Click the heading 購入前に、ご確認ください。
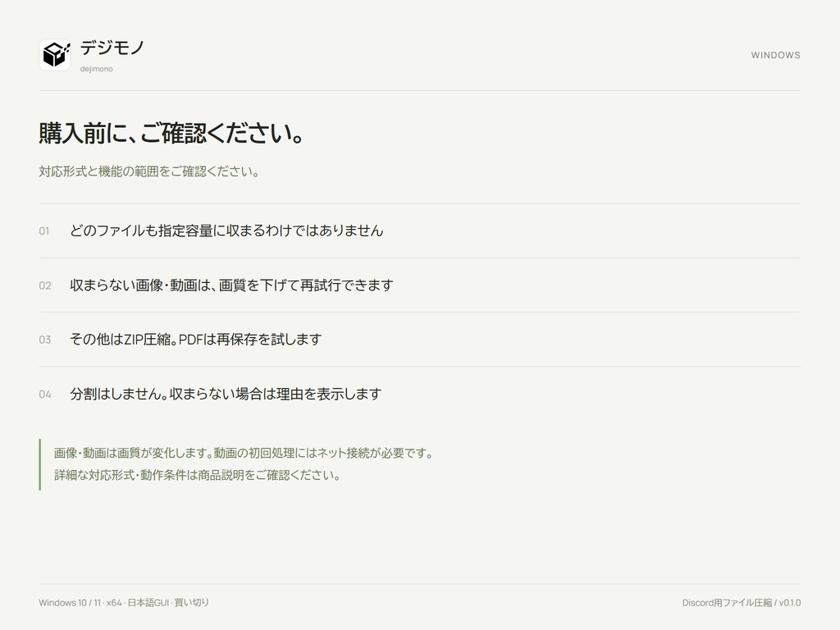Screen dimensions: 840x630 [x=171, y=133]
